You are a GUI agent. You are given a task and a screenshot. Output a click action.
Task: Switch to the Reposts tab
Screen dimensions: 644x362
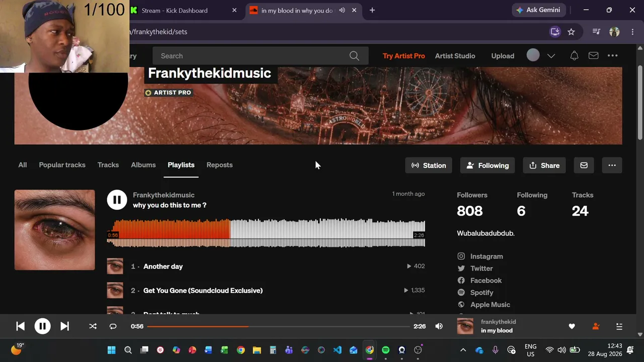click(x=219, y=165)
